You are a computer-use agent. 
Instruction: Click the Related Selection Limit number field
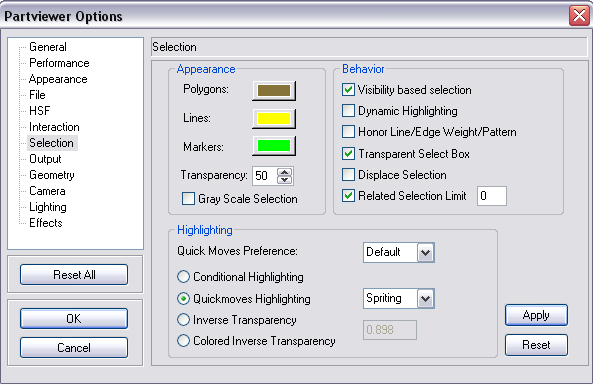492,196
